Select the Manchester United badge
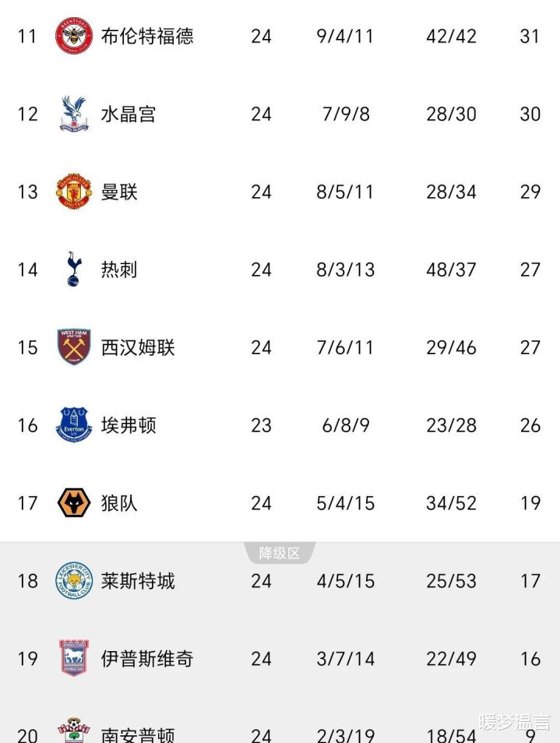 point(74,192)
